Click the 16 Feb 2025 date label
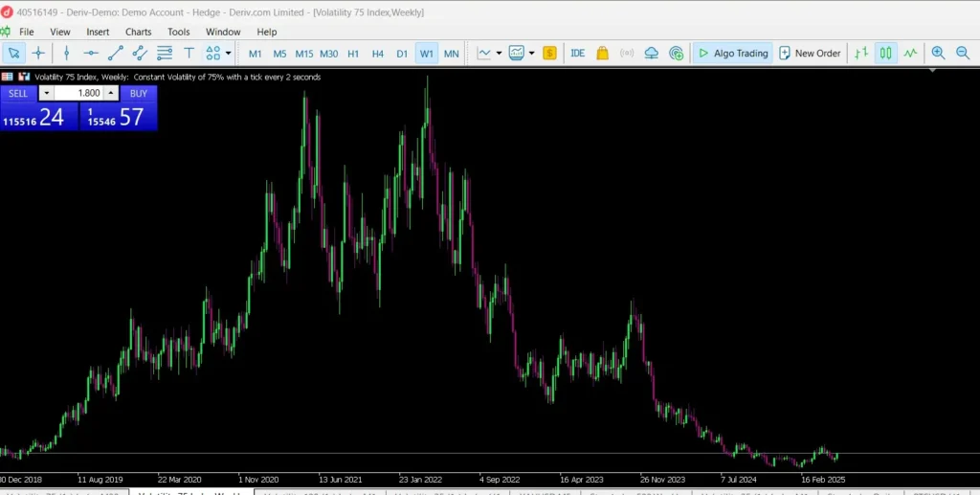The image size is (980, 495). [x=823, y=480]
